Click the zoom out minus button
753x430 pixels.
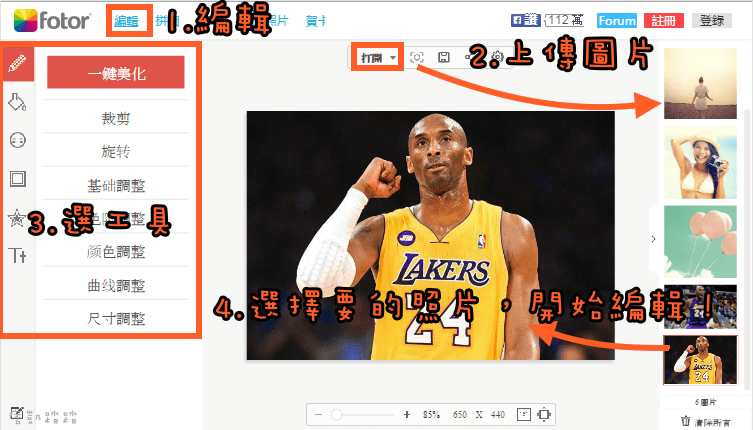coord(318,414)
